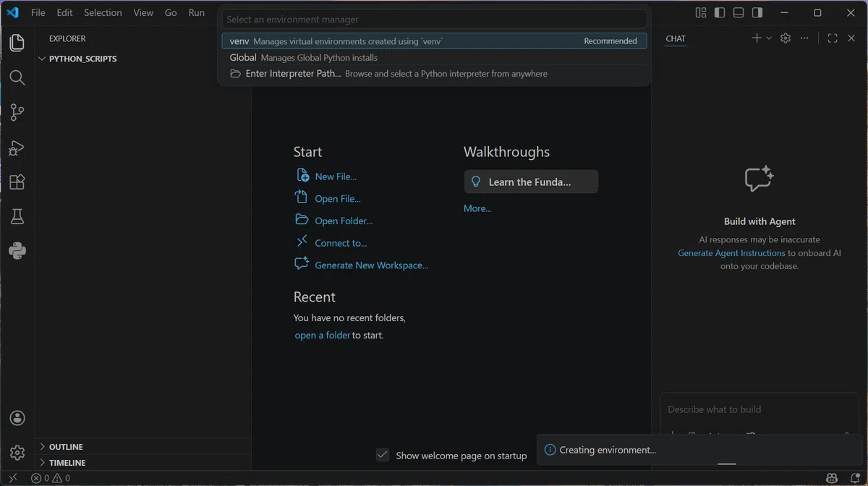Focus the Describe what to build chat input
Screen dimensions: 868x486
759,409
